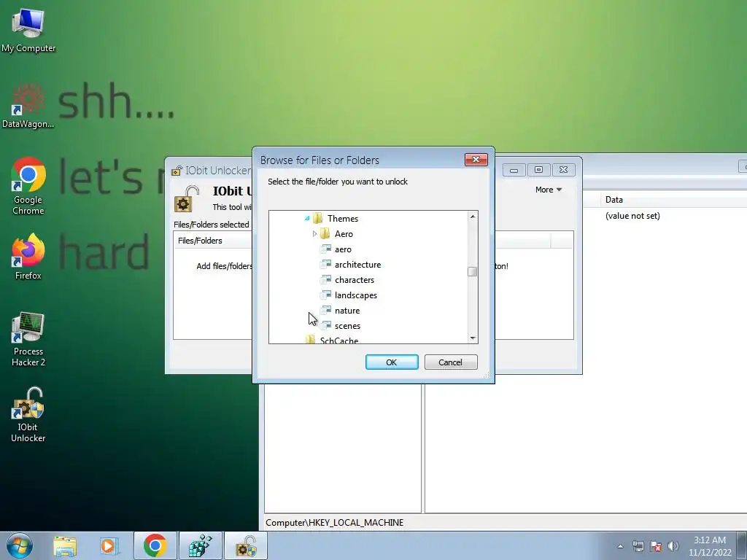Click the tree scrollbar up arrow
The height and width of the screenshot is (560, 747).
pyautogui.click(x=473, y=216)
